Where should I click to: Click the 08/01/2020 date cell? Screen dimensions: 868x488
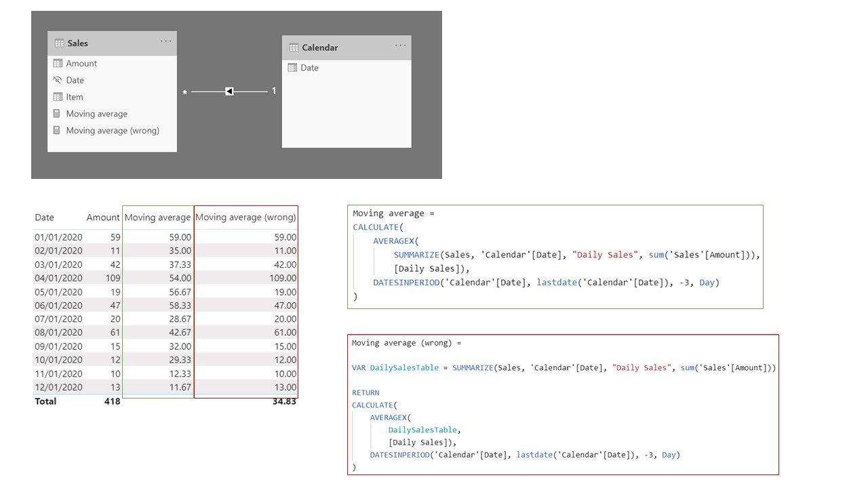[x=58, y=332]
